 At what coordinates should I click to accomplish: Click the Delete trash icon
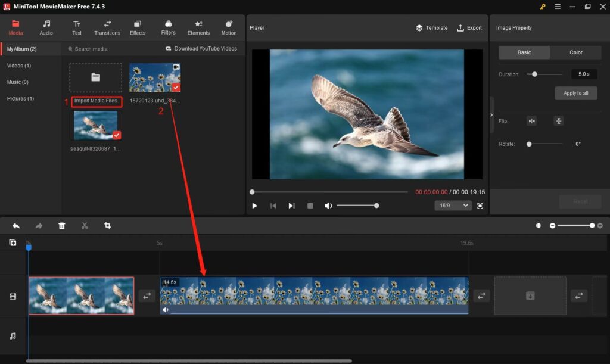62,226
